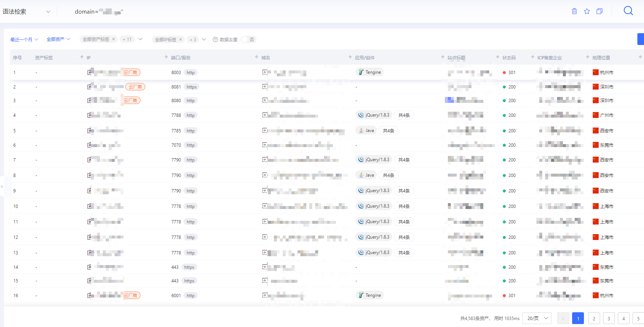Expand the 最近一个月 time range dropdown
This screenshot has width=644, height=327.
click(24, 39)
